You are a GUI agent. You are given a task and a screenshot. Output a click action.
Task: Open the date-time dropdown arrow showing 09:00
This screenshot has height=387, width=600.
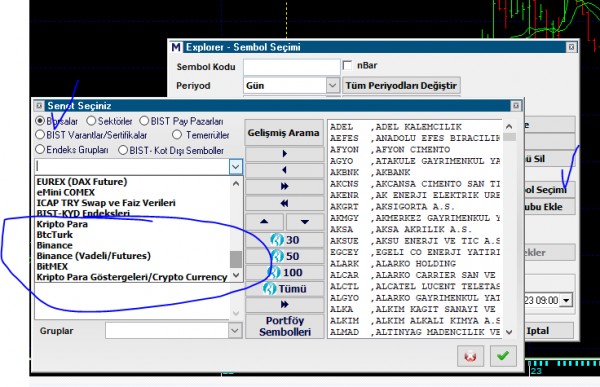coord(566,300)
